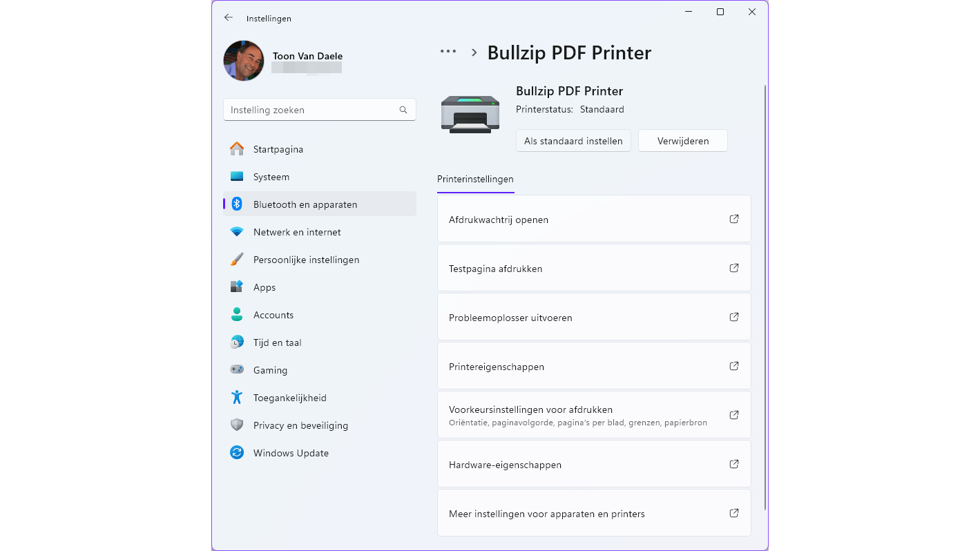Switch to the Printerinstellingen tab
Viewport: 980px width, 551px height.
pyautogui.click(x=475, y=180)
